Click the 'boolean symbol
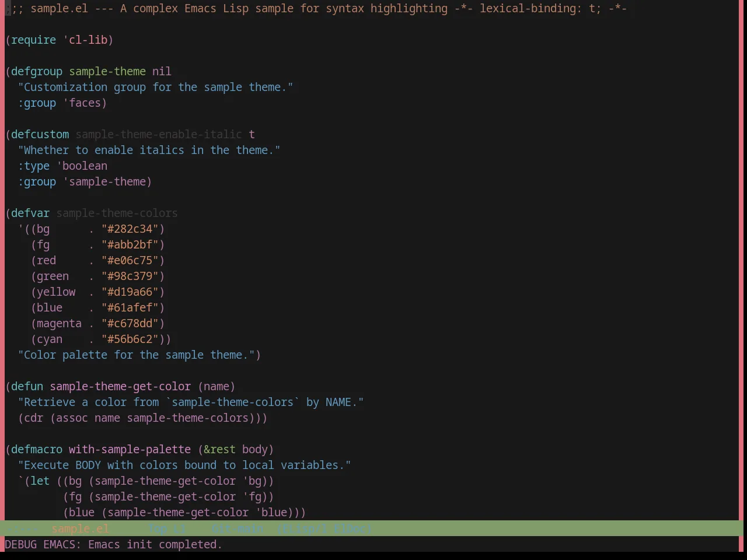 [x=82, y=166]
